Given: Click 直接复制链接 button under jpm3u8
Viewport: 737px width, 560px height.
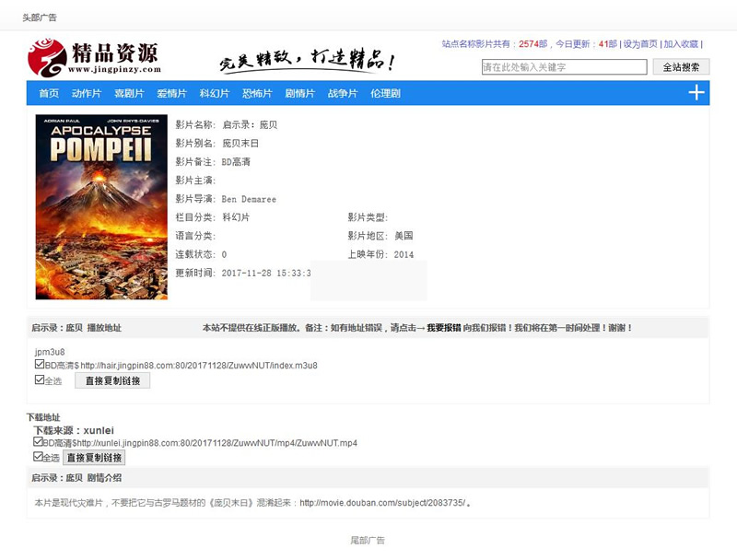Looking at the screenshot, I should tap(112, 380).
